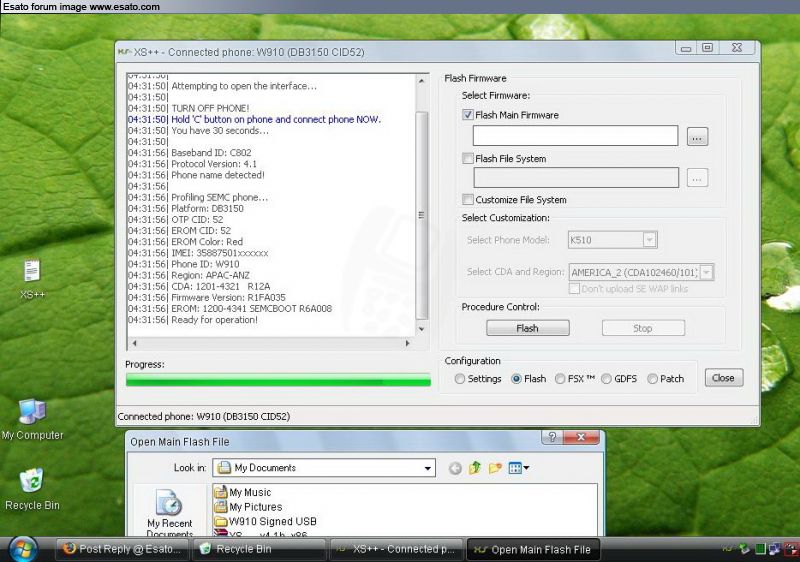This screenshot has height=562, width=800.
Task: Open the W910 Signed USB folder
Action: [266, 521]
